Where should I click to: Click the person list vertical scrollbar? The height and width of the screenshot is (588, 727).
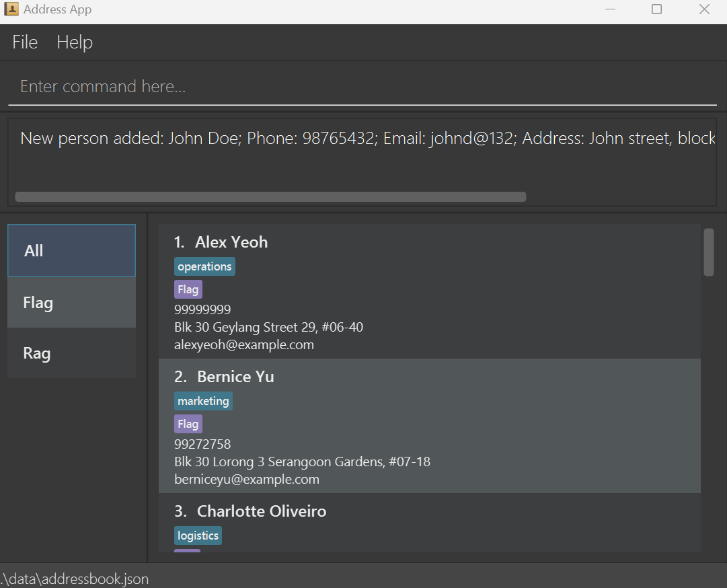[x=708, y=252]
